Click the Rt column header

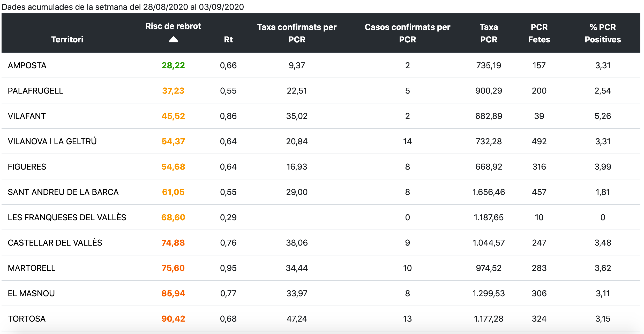228,39
